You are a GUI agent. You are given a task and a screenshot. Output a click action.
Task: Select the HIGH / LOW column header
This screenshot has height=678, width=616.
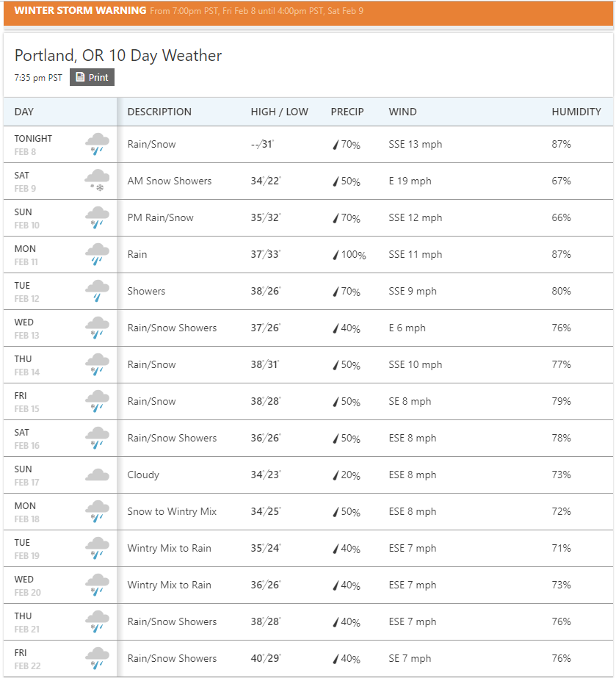[279, 112]
